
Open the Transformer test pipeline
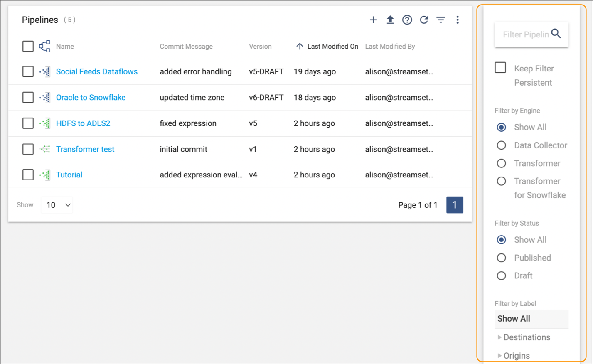(x=85, y=149)
